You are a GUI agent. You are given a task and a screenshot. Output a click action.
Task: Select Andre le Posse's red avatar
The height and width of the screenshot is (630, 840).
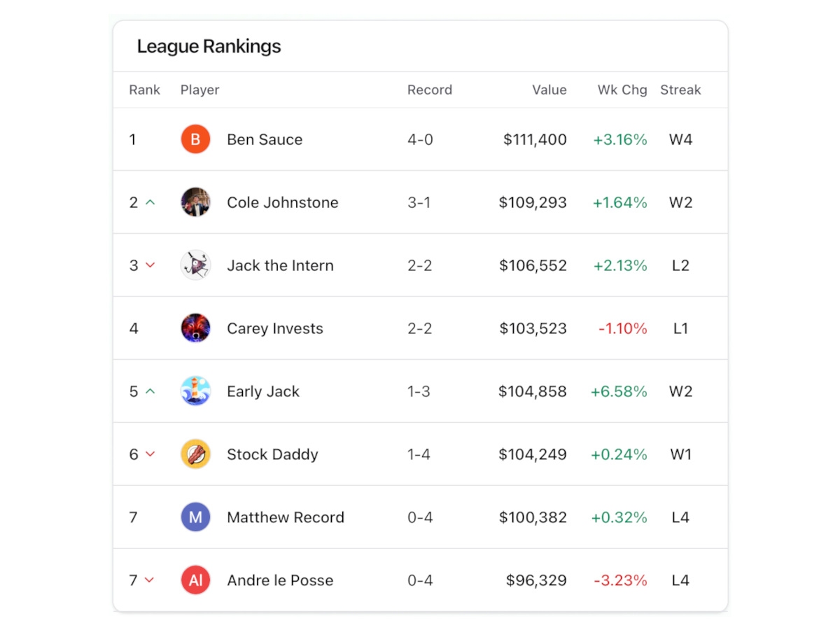195,580
